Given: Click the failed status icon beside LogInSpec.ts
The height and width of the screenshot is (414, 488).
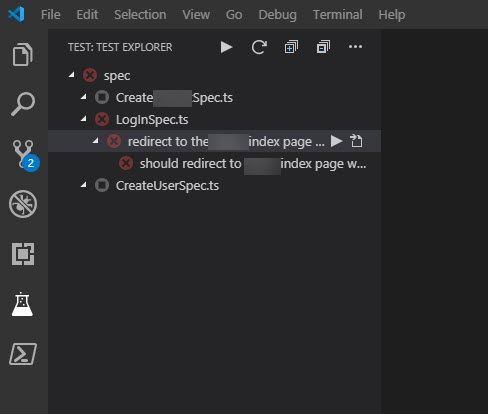Looking at the screenshot, I should 102,119.
